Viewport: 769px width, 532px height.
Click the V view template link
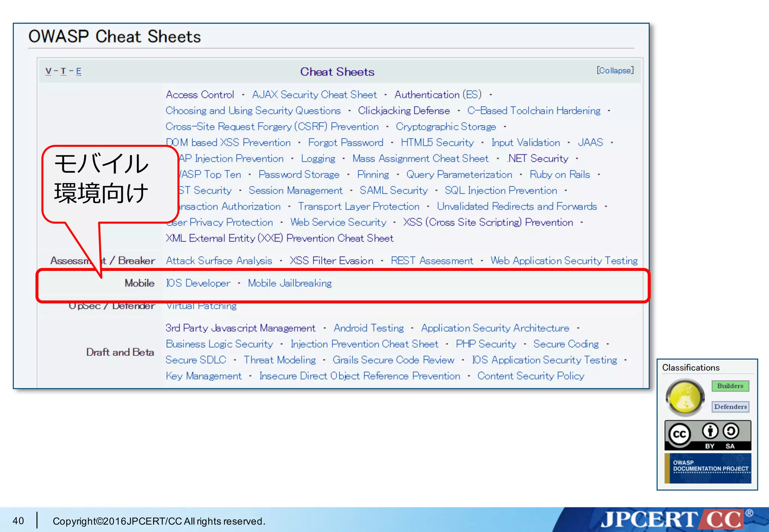coord(48,71)
